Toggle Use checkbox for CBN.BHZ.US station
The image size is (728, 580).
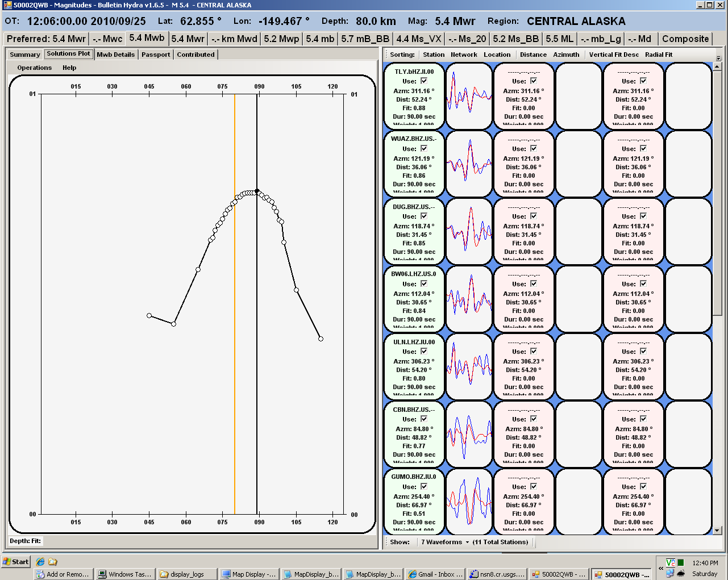point(424,419)
